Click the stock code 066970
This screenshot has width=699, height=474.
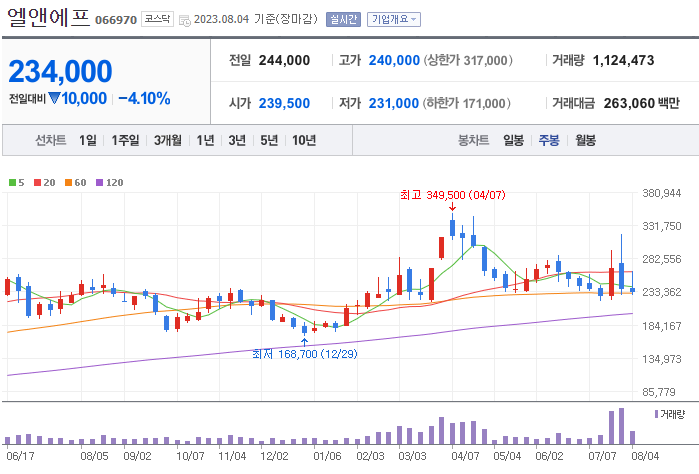116,21
